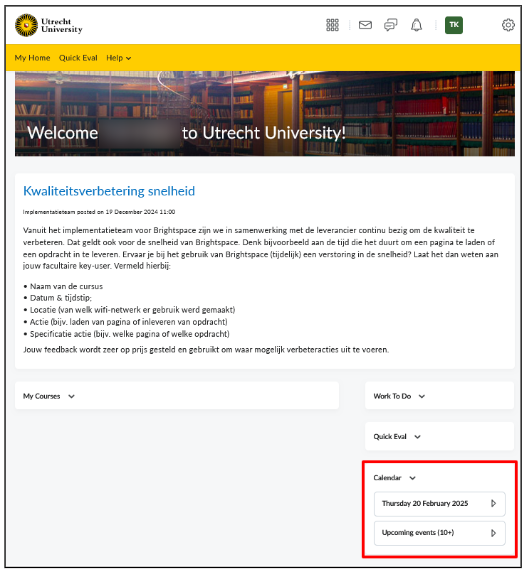Viewport: 523px width, 571px height.
Task: Expand the Help menu dropdown
Action: (118, 58)
